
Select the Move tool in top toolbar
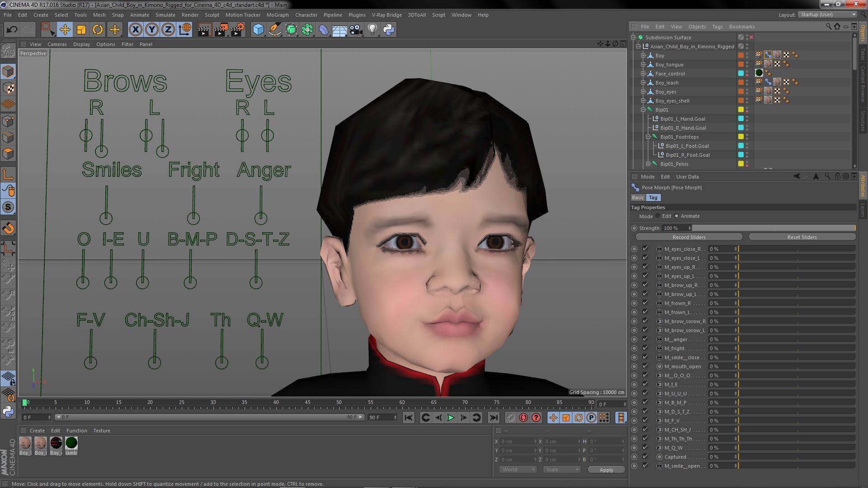pyautogui.click(x=65, y=30)
